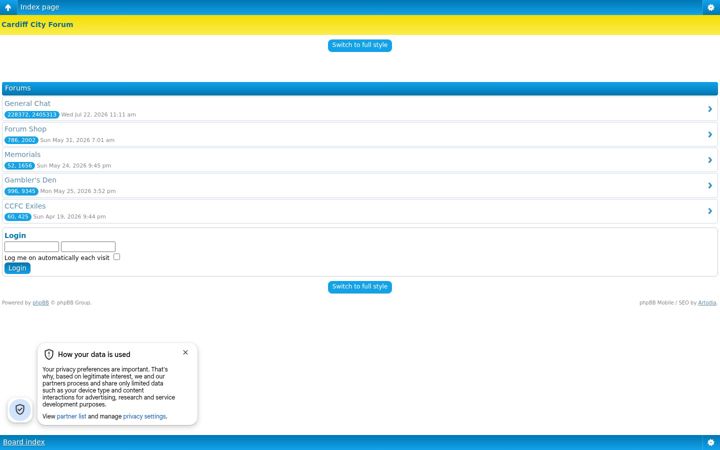Click date 'Sun May 31, 2026 7:01 am'
The height and width of the screenshot is (450, 720).
point(77,140)
